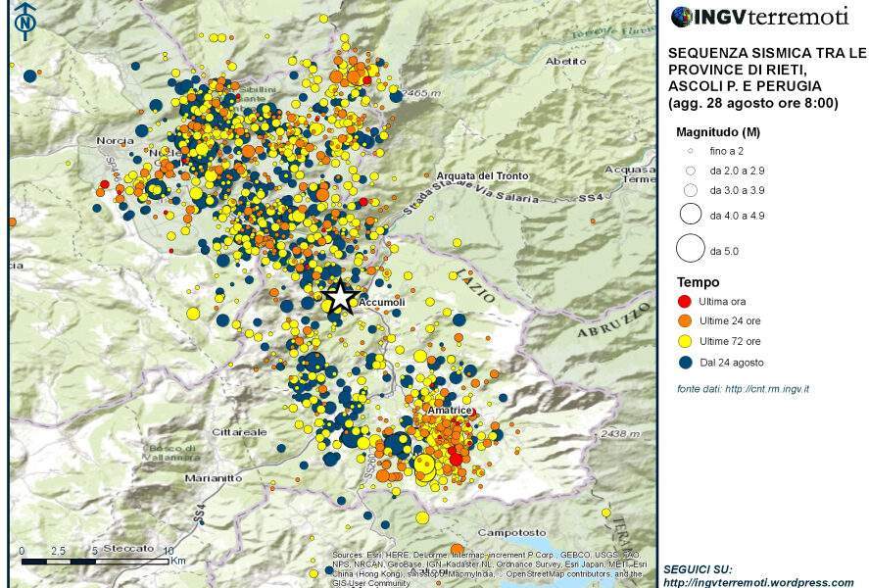The width and height of the screenshot is (869, 588).
Task: Click the 'Campotosto' town label
Action: point(512,532)
